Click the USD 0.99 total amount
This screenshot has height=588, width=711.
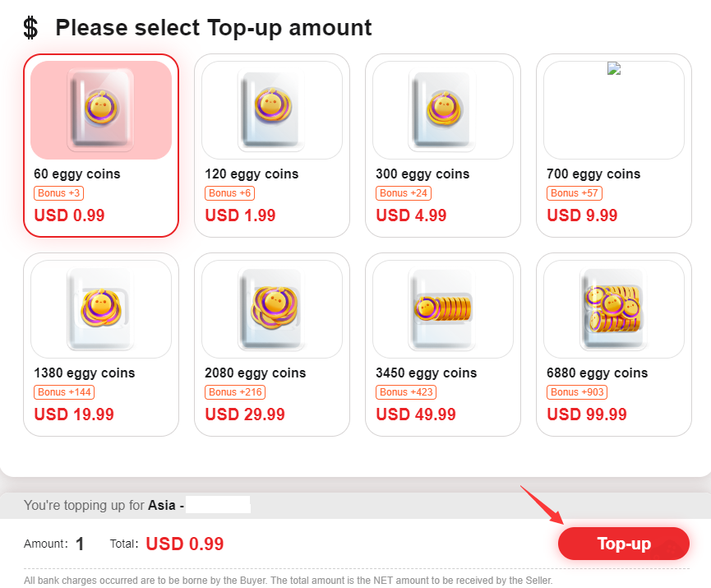[x=185, y=544]
